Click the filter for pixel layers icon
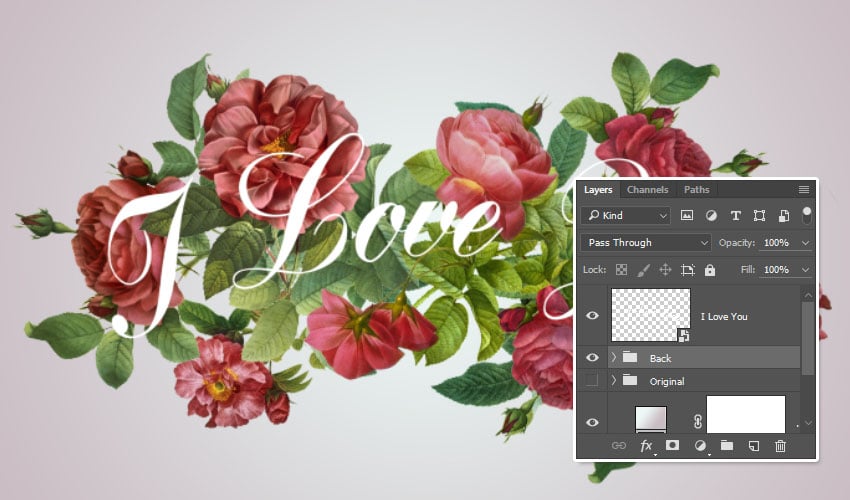The image size is (850, 500). click(x=687, y=216)
